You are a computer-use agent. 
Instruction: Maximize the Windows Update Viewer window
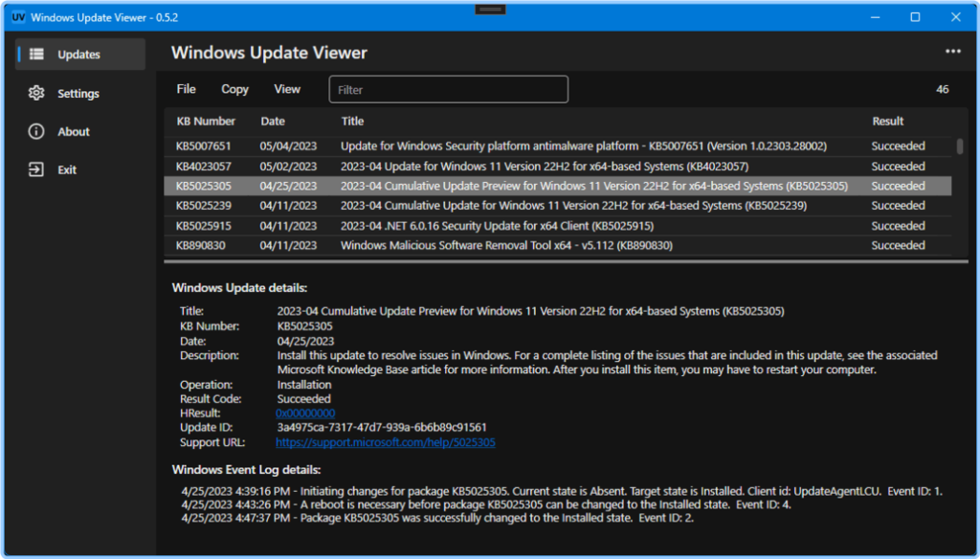tap(915, 17)
